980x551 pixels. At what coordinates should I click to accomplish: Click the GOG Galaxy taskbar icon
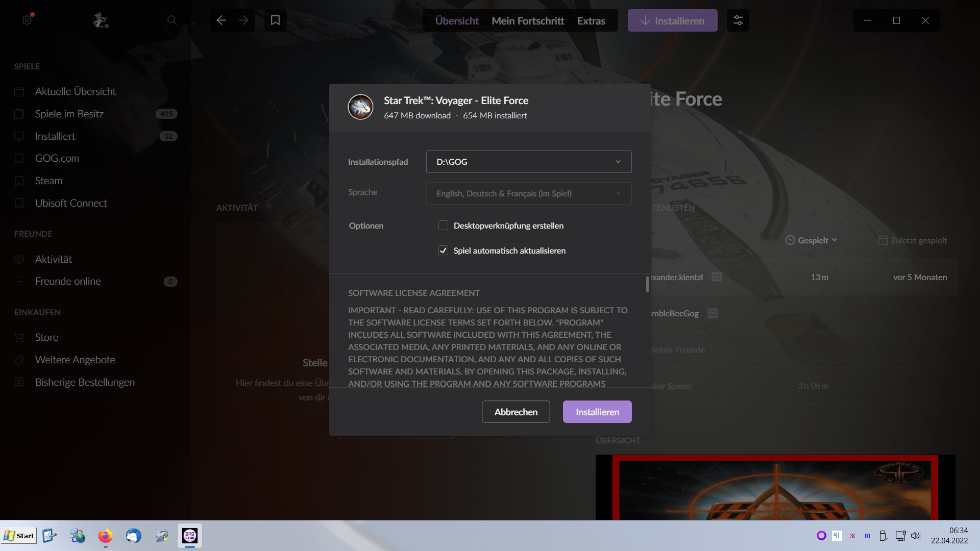[190, 536]
